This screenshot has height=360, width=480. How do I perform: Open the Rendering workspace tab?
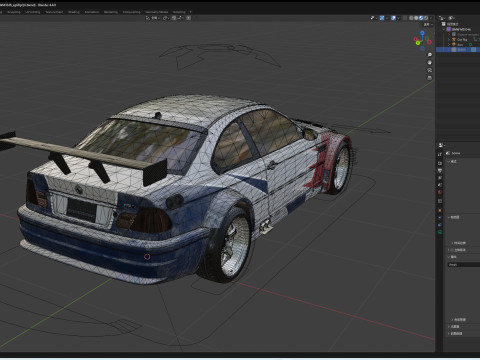[x=111, y=12]
